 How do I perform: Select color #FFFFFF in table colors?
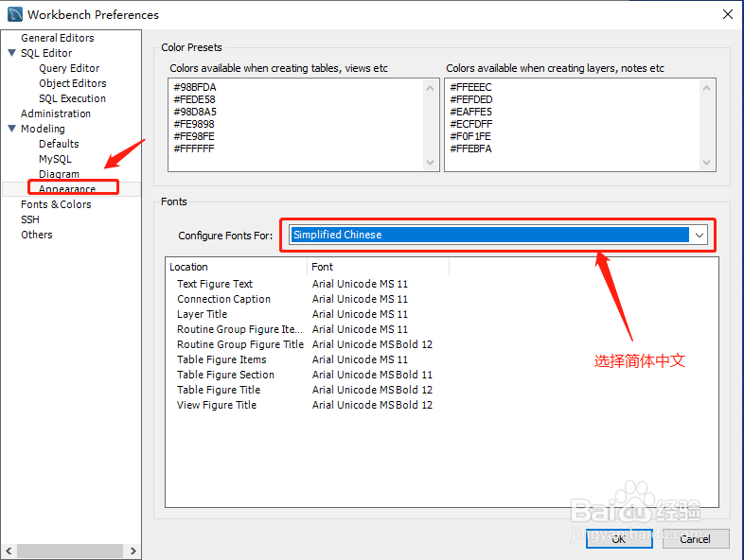click(x=194, y=149)
